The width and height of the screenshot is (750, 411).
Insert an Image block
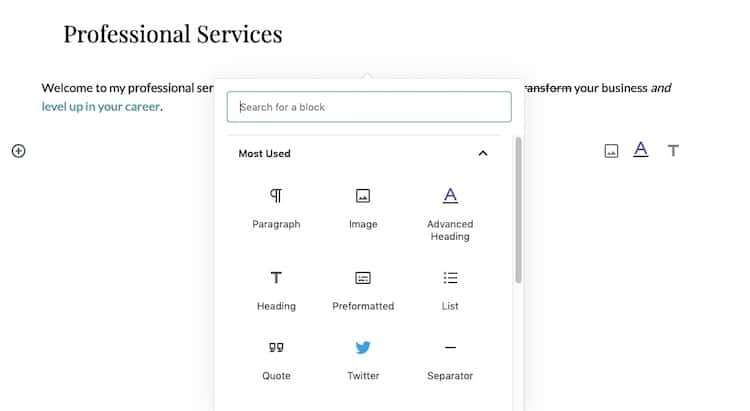[363, 209]
